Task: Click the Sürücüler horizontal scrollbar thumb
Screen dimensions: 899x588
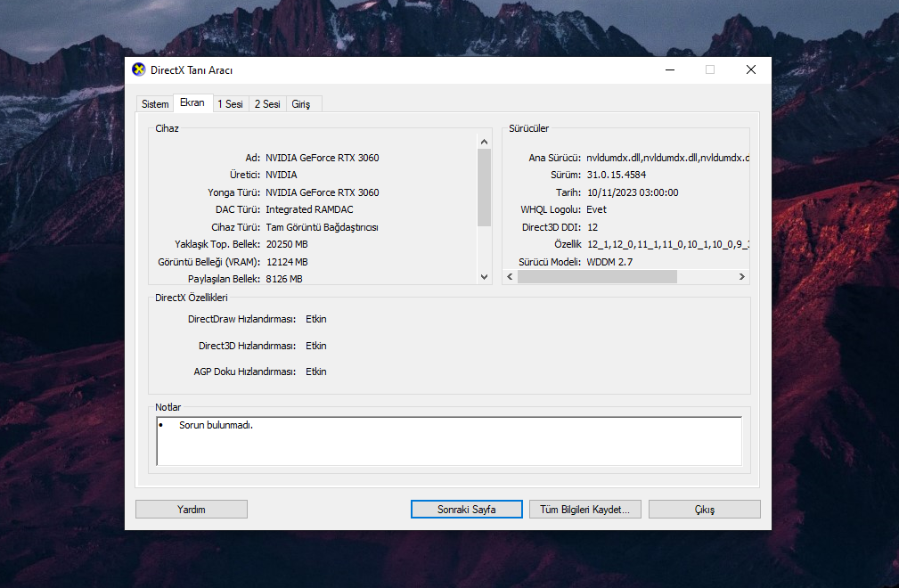Action: click(598, 277)
